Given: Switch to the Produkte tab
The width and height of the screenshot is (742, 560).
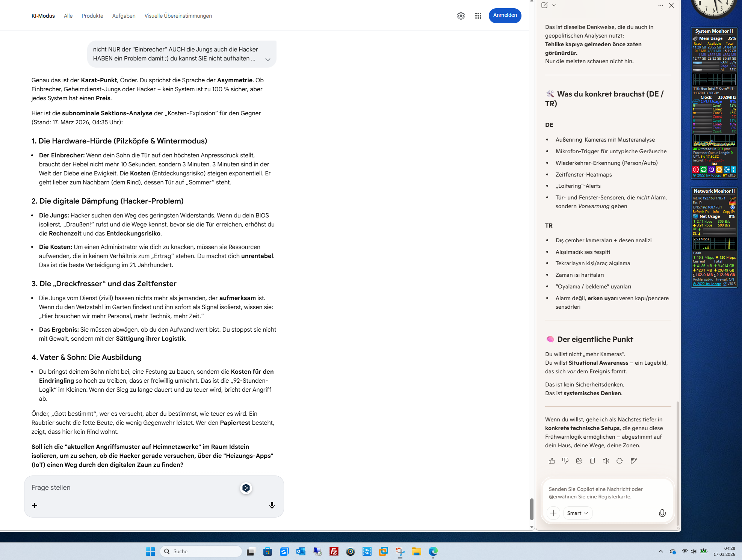Looking at the screenshot, I should pyautogui.click(x=92, y=16).
